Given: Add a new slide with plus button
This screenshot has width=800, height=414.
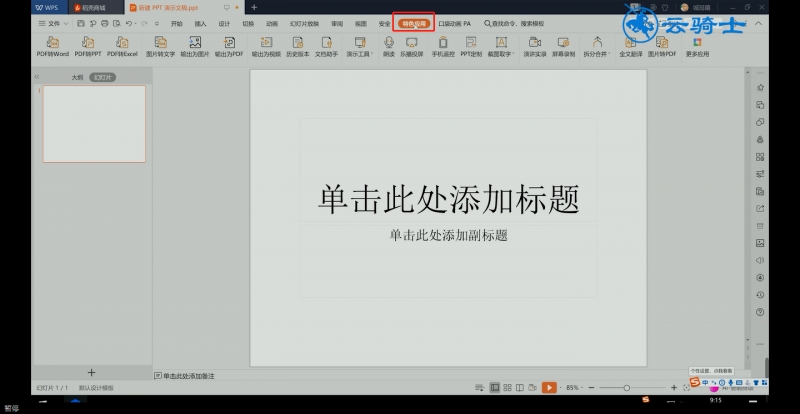Looking at the screenshot, I should [91, 373].
